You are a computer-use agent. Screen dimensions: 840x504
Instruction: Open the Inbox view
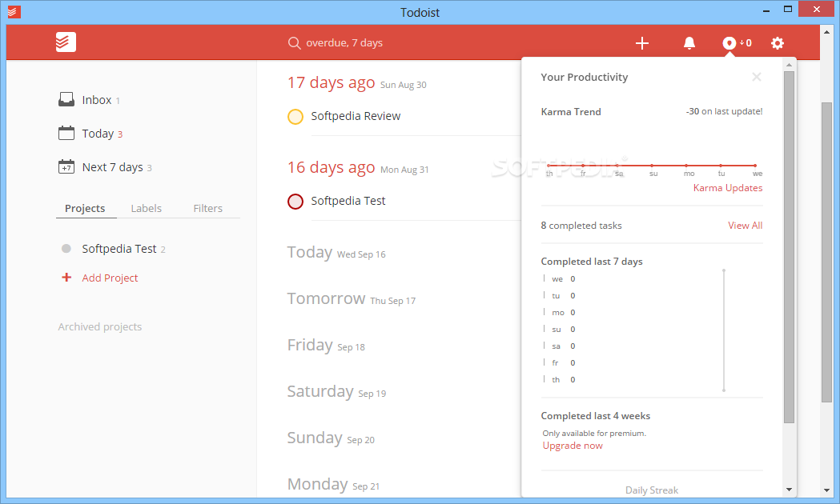coord(96,100)
